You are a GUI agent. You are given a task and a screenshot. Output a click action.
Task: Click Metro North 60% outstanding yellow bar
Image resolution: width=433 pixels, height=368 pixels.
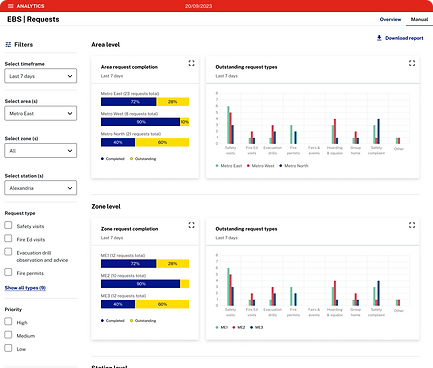tap(162, 142)
